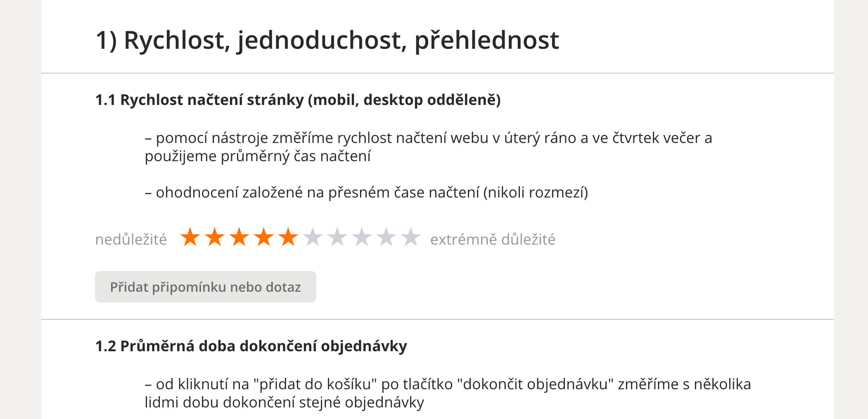The width and height of the screenshot is (868, 419).
Task: Click the fifth filled orange star
Action: coord(288,237)
